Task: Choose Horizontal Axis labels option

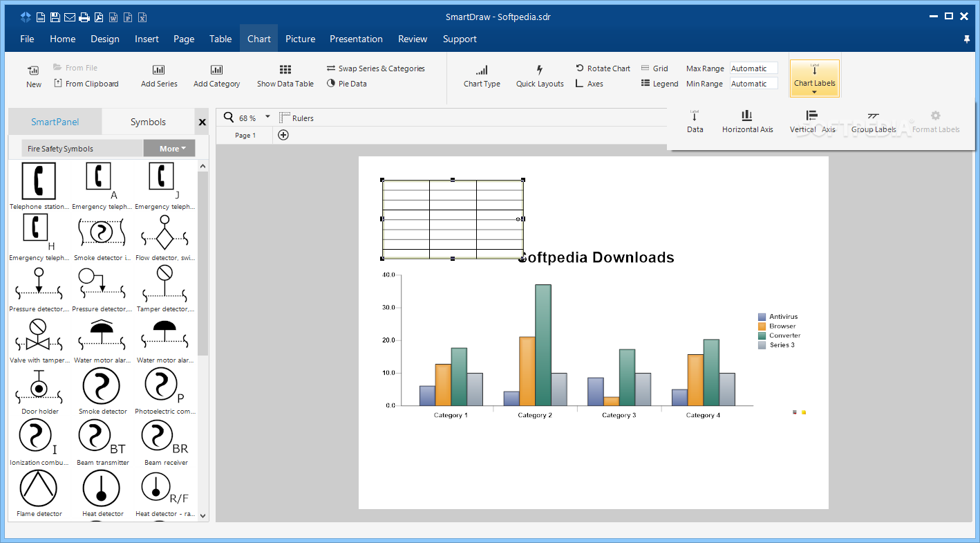Action: (748, 121)
